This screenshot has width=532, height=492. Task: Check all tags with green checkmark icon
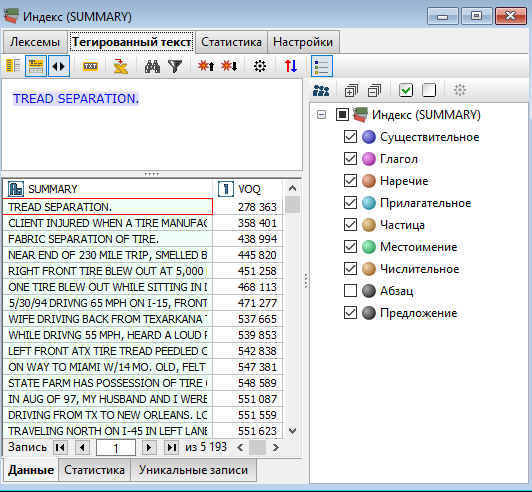[x=406, y=91]
